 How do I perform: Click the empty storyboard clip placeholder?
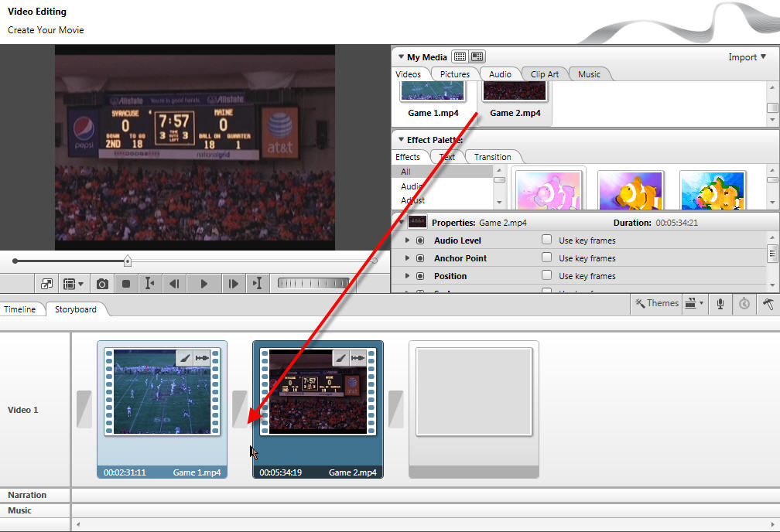[x=474, y=409]
